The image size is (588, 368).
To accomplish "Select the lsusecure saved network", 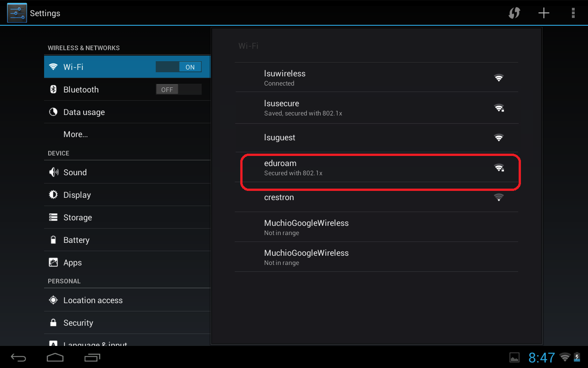I will 376,108.
